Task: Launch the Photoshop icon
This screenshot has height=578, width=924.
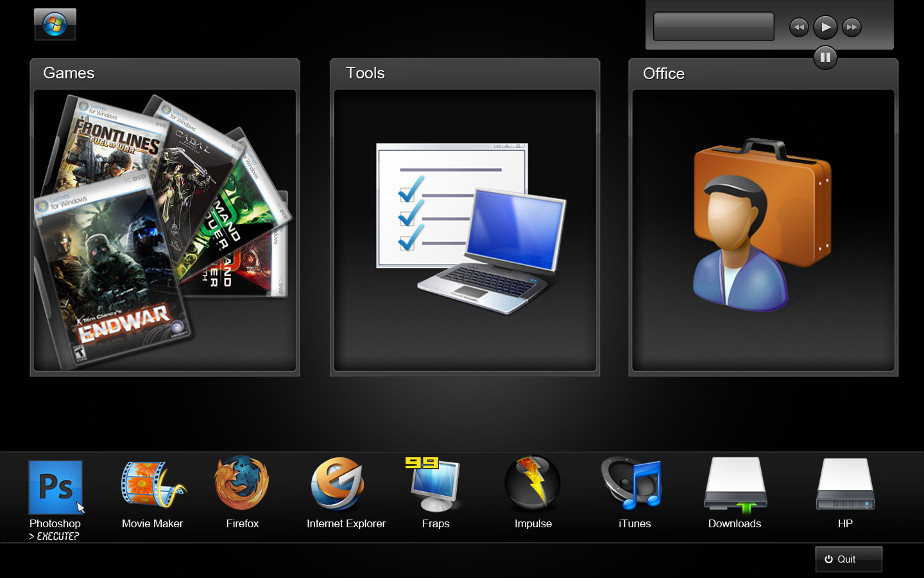Action: coord(55,487)
